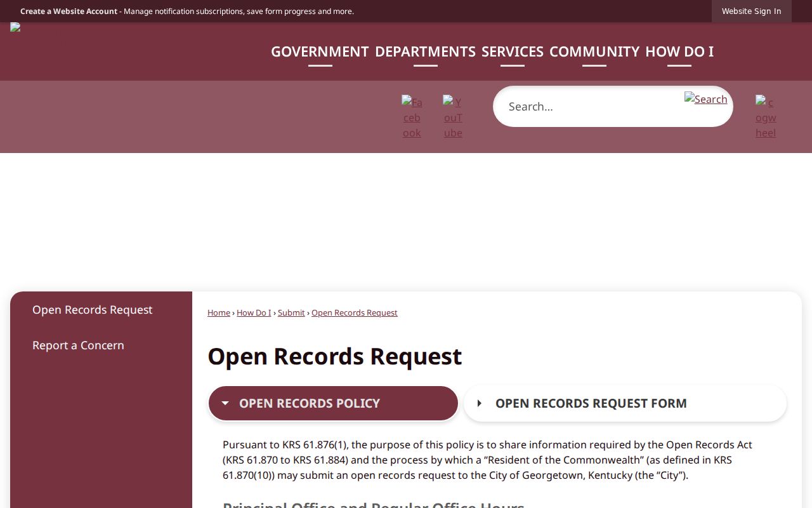Go to How Do I breadcrumb
This screenshot has height=508, width=812.
254,312
